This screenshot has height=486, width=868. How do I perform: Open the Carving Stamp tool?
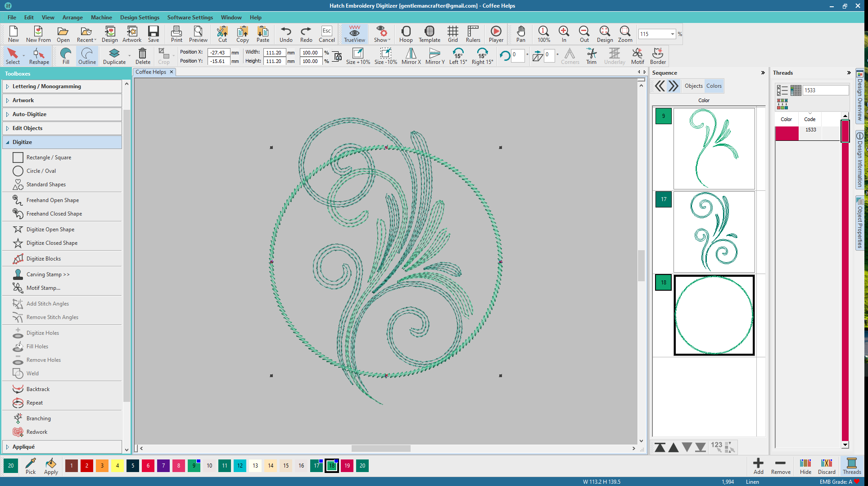[48, 274]
